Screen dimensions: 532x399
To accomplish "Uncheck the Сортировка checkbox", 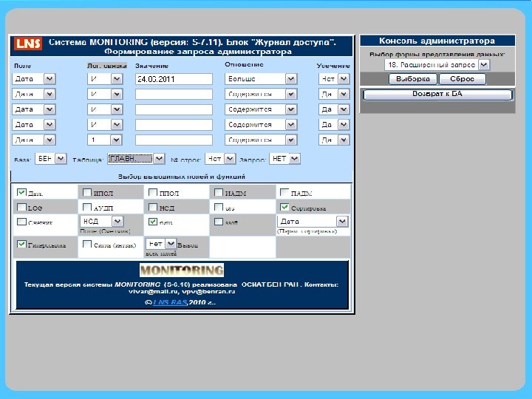I will click(x=284, y=207).
